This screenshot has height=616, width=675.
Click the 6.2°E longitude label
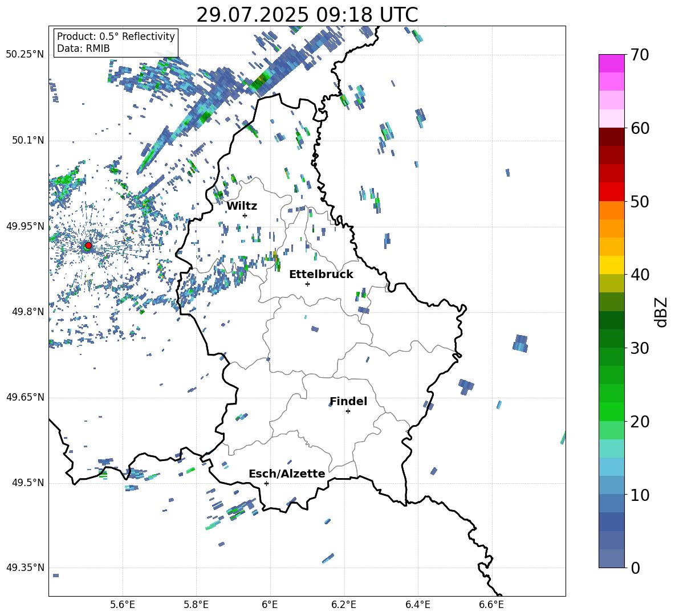tap(344, 605)
